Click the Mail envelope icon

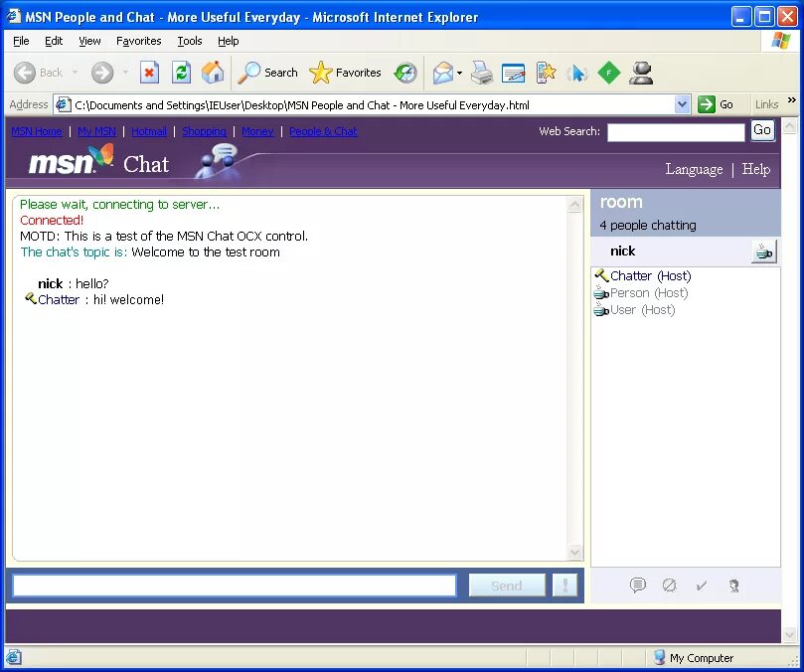pos(443,73)
